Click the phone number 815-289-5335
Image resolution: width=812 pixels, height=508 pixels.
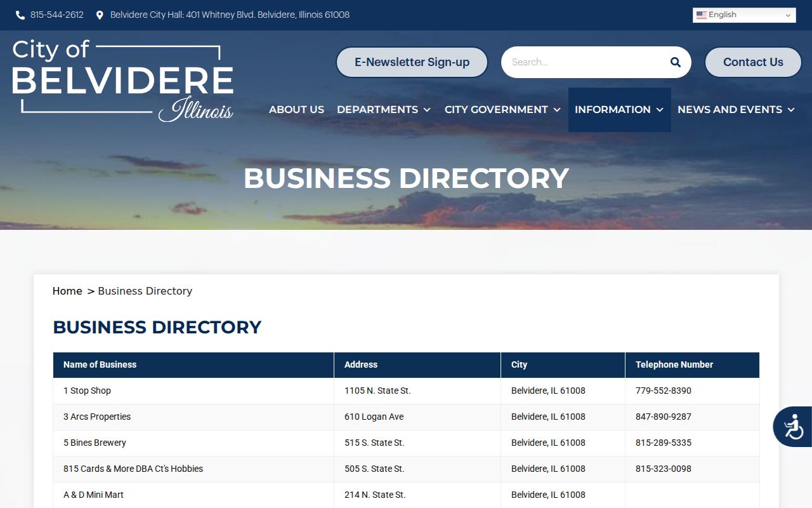(664, 443)
